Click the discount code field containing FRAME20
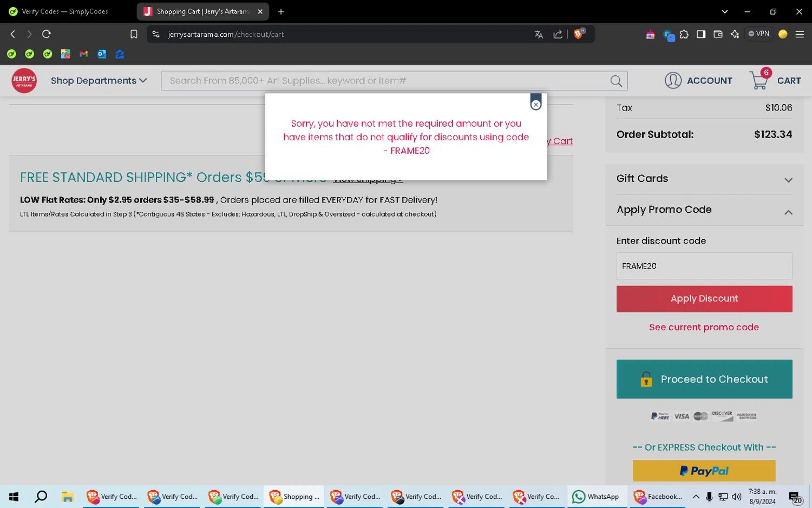Image resolution: width=812 pixels, height=508 pixels. 704,266
